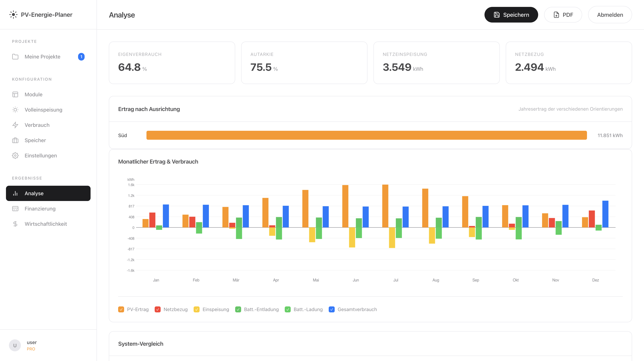The height and width of the screenshot is (361, 644).
Task: Uncheck the PV-Ertrag legend checkbox
Action: [121, 309]
